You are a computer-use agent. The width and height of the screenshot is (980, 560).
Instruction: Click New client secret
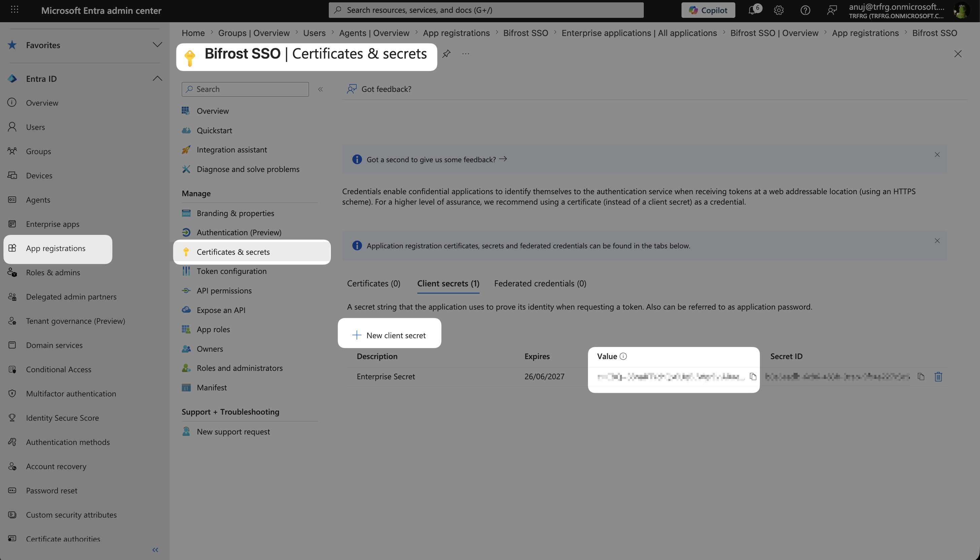coord(389,335)
